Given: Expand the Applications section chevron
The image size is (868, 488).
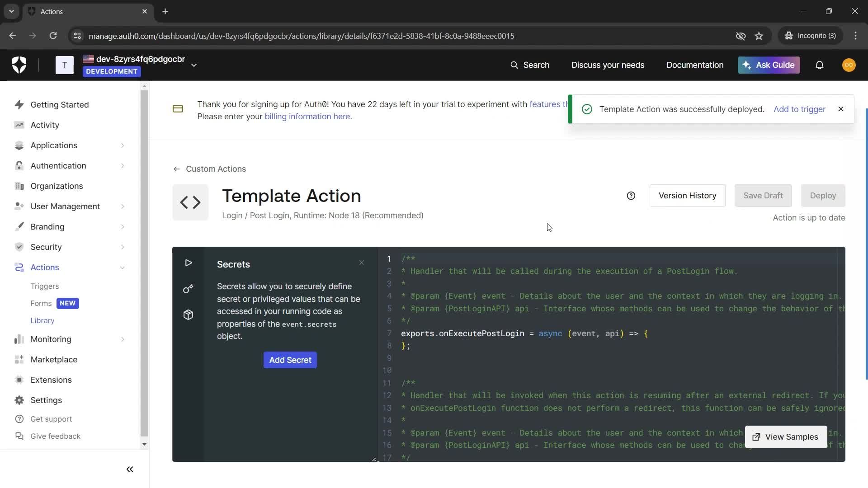Looking at the screenshot, I should (123, 145).
